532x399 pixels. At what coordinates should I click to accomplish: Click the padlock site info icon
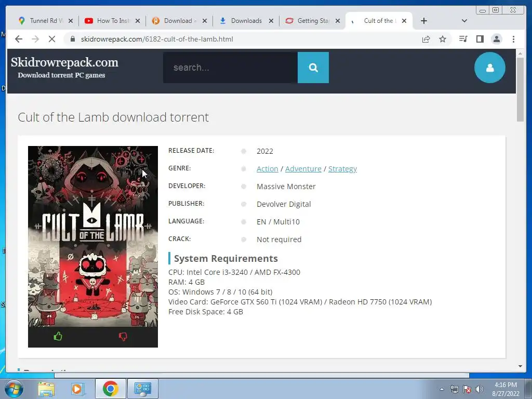click(72, 39)
